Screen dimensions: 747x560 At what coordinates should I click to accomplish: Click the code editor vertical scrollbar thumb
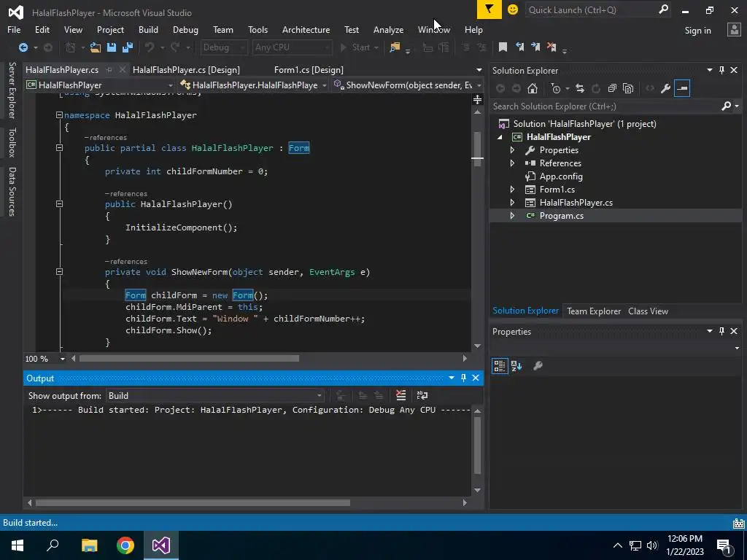tap(477, 149)
